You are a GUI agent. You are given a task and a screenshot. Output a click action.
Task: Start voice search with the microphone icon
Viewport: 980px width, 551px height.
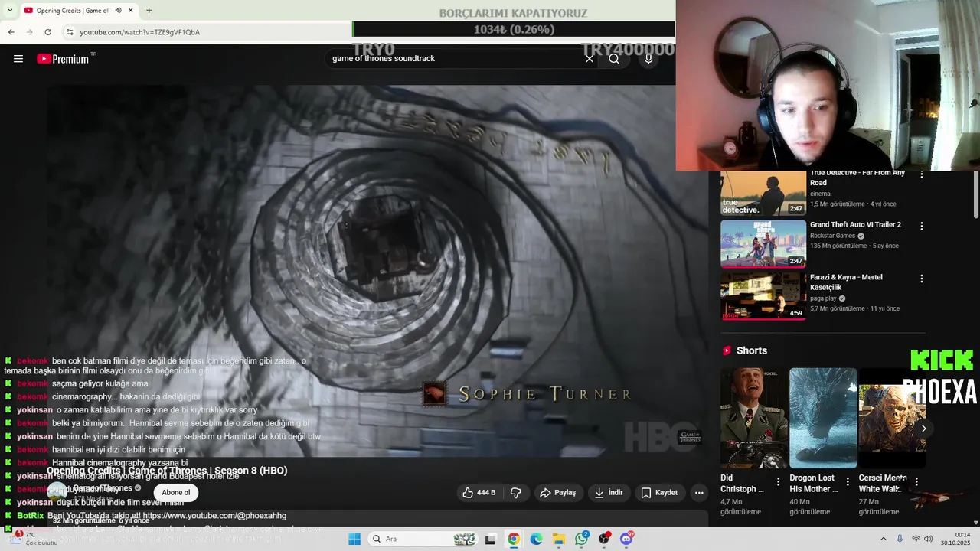tap(648, 59)
